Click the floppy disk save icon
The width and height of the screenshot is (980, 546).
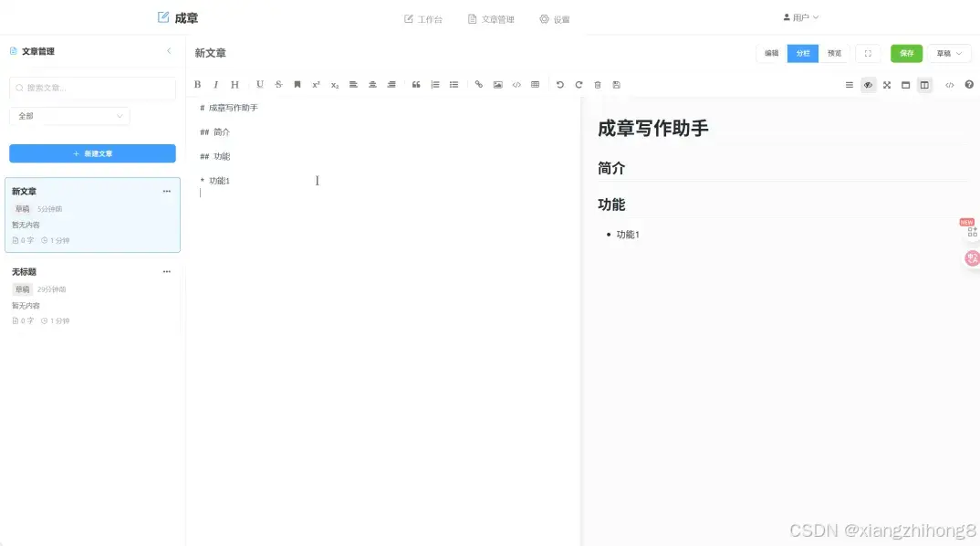click(x=616, y=84)
